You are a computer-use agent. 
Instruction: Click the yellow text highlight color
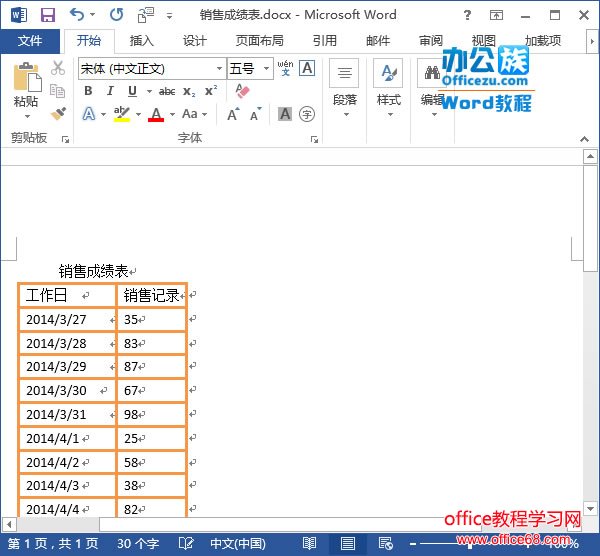[121, 114]
